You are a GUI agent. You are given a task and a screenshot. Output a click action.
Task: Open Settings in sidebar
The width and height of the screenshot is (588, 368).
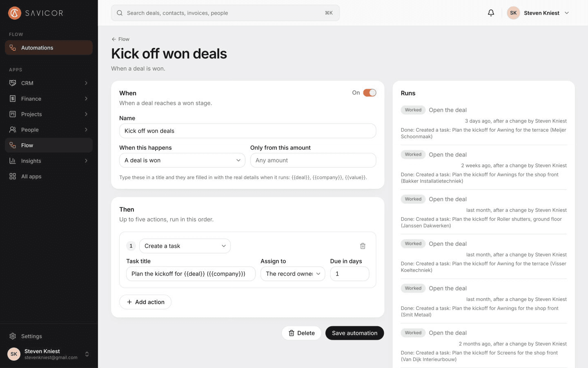(49, 336)
